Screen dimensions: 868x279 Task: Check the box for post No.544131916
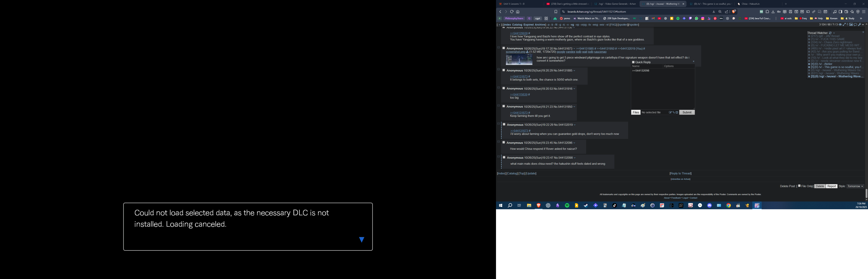tap(504, 88)
